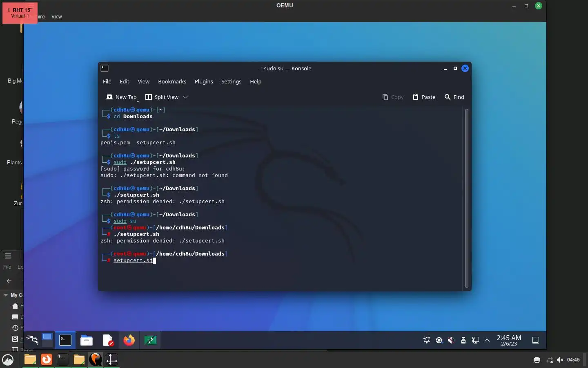This screenshot has height=368, width=588.
Task: Click the hamburger menu in the left panel
Action: tap(7, 256)
